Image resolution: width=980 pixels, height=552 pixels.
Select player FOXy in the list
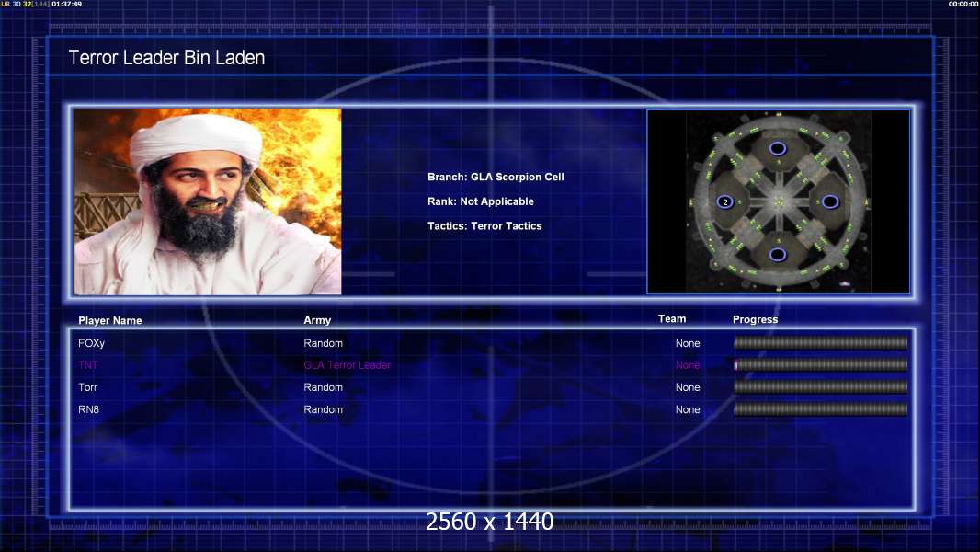91,343
